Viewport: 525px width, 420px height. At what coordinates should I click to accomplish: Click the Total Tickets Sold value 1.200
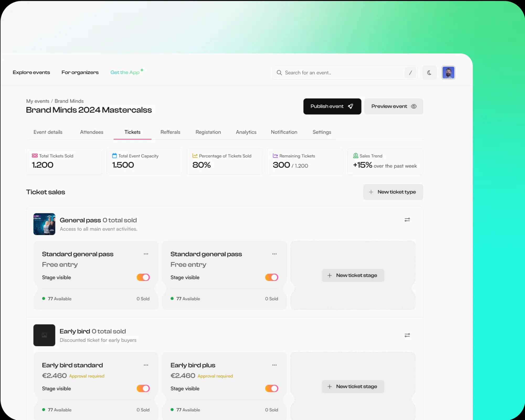tap(43, 165)
